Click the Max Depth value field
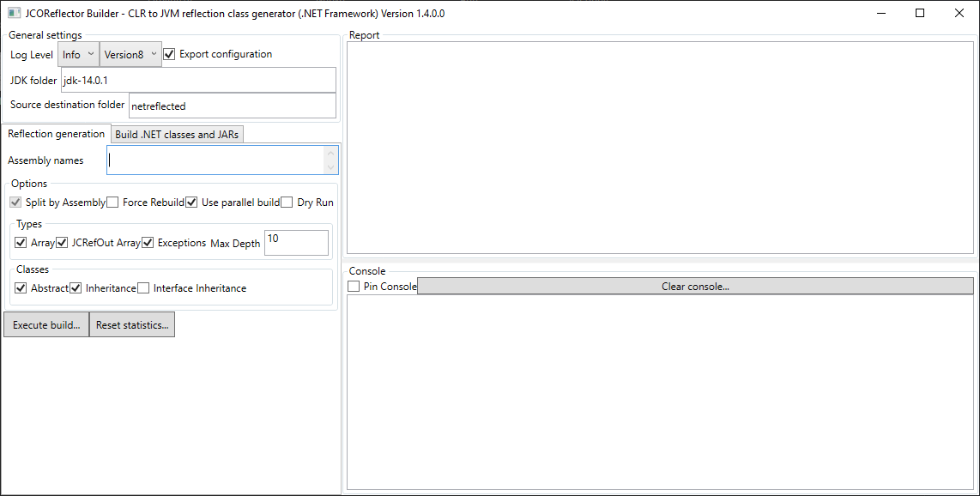The width and height of the screenshot is (980, 496). [x=296, y=242]
